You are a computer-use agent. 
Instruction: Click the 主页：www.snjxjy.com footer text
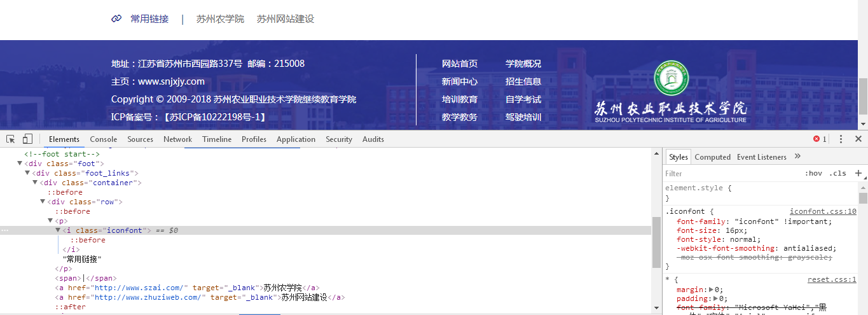point(158,81)
